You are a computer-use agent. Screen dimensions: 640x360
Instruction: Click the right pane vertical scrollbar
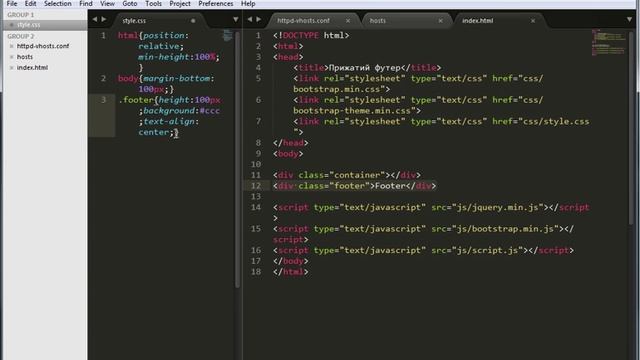pos(631,127)
